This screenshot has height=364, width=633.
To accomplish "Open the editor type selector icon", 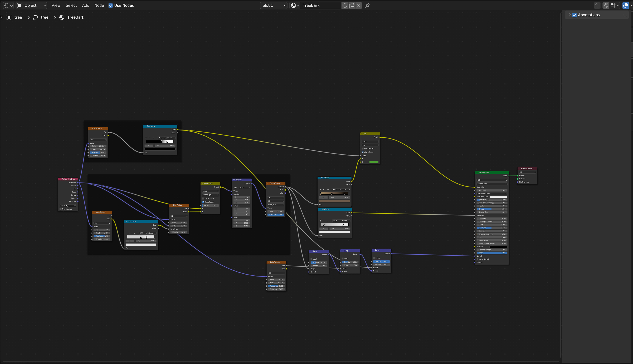I will click(8, 6).
